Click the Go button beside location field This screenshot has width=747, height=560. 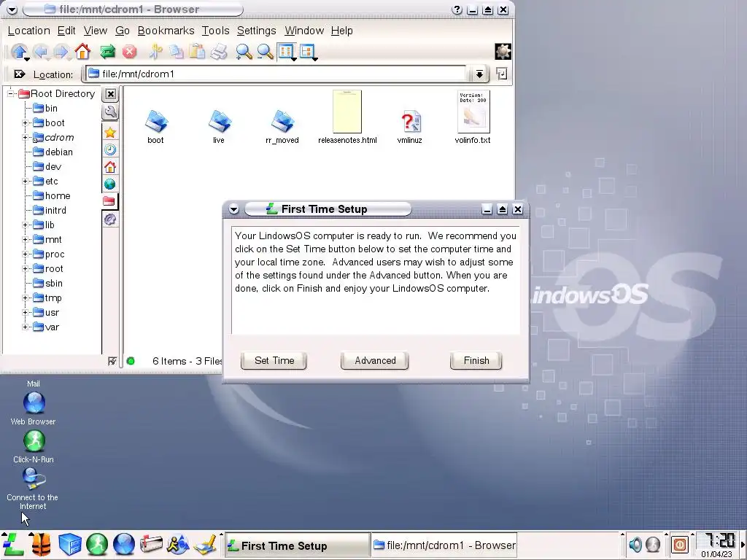pyautogui.click(x=502, y=74)
